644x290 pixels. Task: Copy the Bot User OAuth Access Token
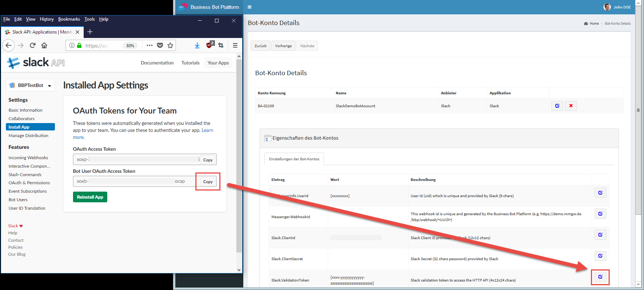[x=208, y=182]
